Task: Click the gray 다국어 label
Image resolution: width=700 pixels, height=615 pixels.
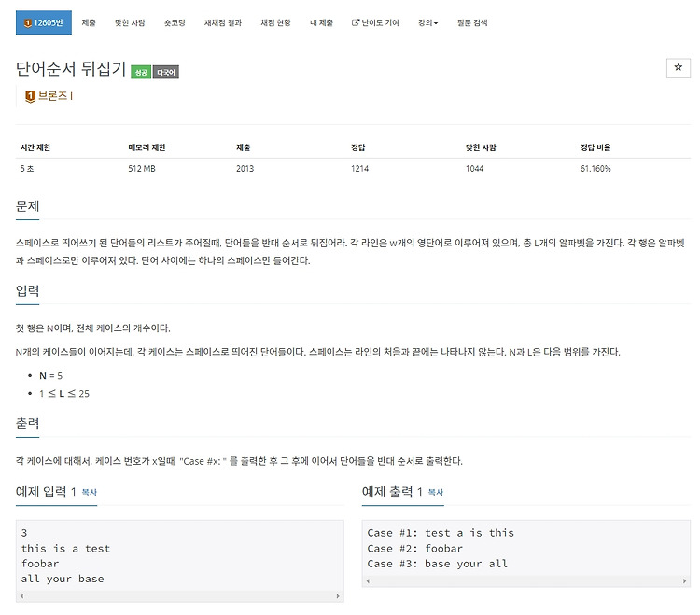Action: click(165, 72)
